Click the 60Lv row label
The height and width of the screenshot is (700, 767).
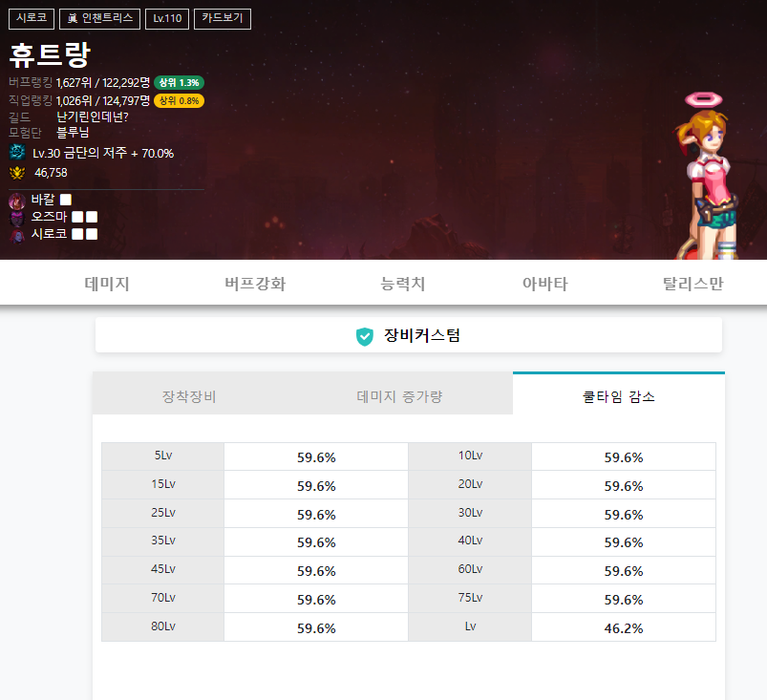(x=470, y=569)
